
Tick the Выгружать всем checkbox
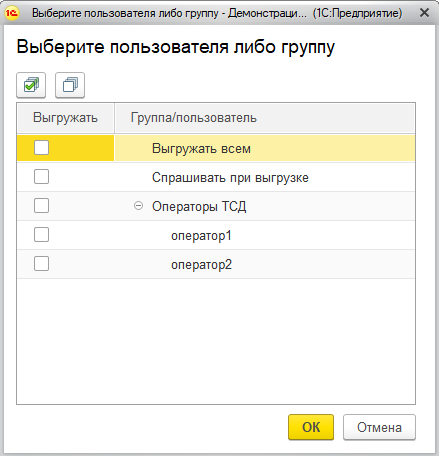(x=41, y=148)
